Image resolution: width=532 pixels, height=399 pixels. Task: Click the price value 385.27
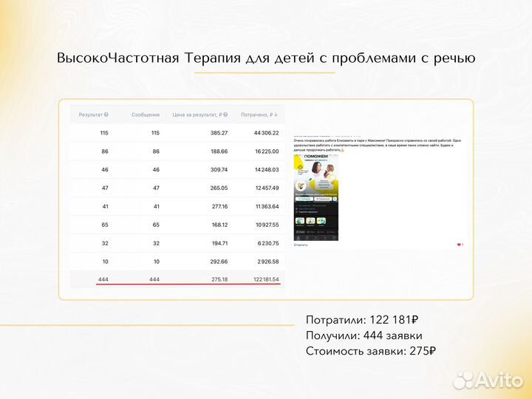[219, 133]
